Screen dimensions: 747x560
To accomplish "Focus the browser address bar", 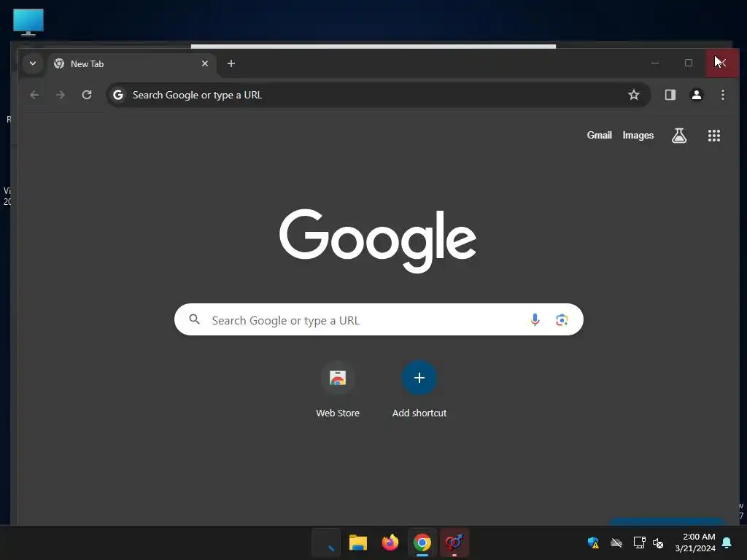I will coord(378,95).
